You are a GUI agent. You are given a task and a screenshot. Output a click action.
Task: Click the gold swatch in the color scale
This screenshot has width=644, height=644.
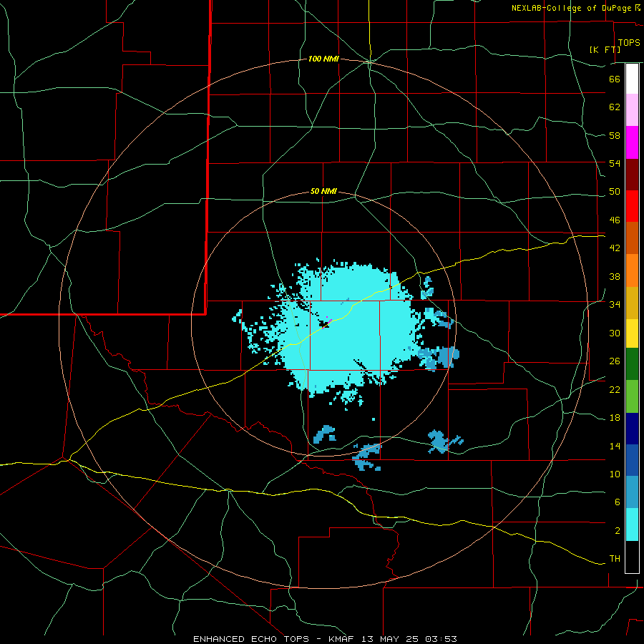click(632, 303)
